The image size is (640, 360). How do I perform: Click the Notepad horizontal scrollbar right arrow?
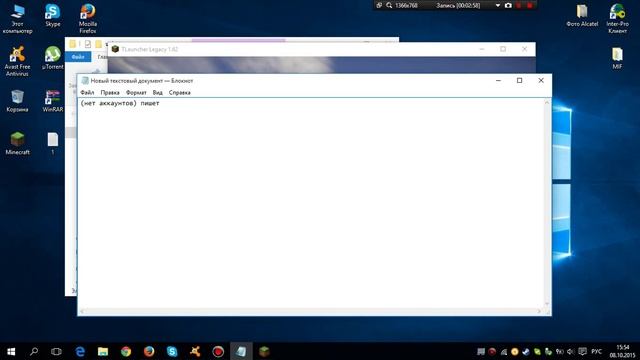click(x=539, y=311)
